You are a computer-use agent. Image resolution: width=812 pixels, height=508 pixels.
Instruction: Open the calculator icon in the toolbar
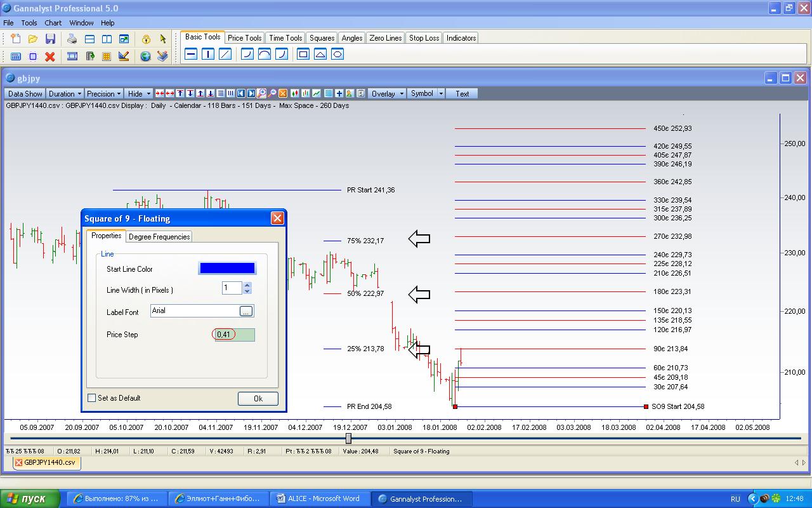pyautogui.click(x=16, y=56)
